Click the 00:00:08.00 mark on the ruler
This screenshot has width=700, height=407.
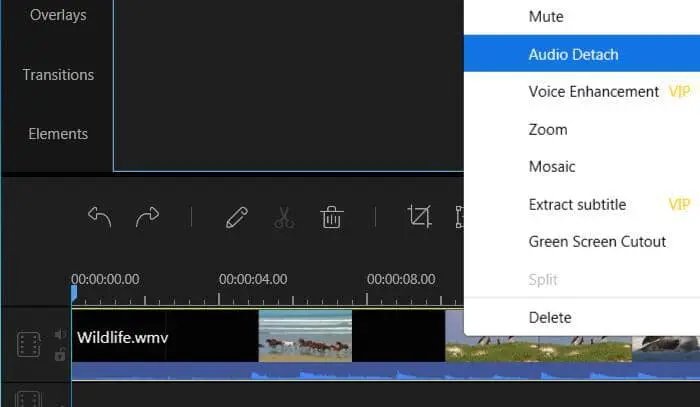point(401,279)
